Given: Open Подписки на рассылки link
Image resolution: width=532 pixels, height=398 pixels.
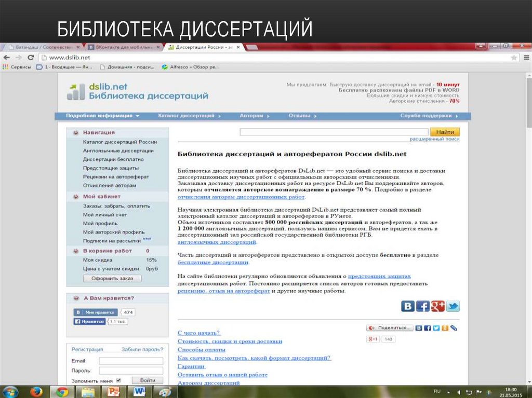Looking at the screenshot, I should [x=112, y=241].
